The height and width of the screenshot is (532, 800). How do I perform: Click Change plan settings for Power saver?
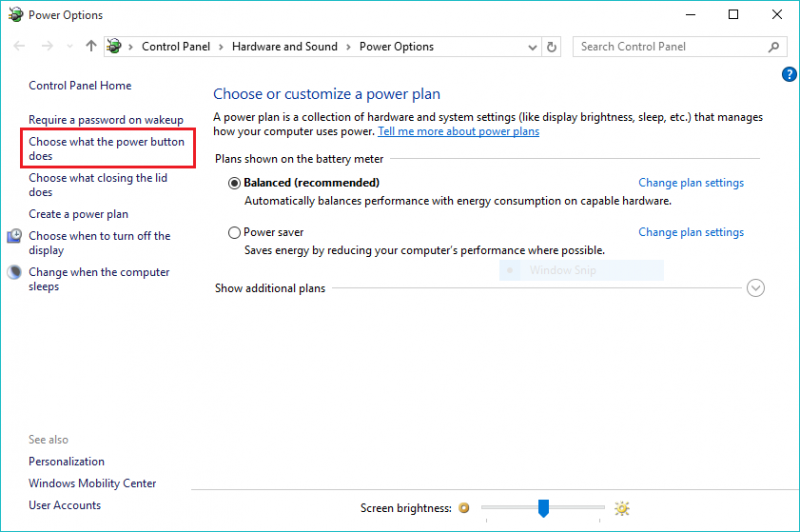click(x=690, y=232)
